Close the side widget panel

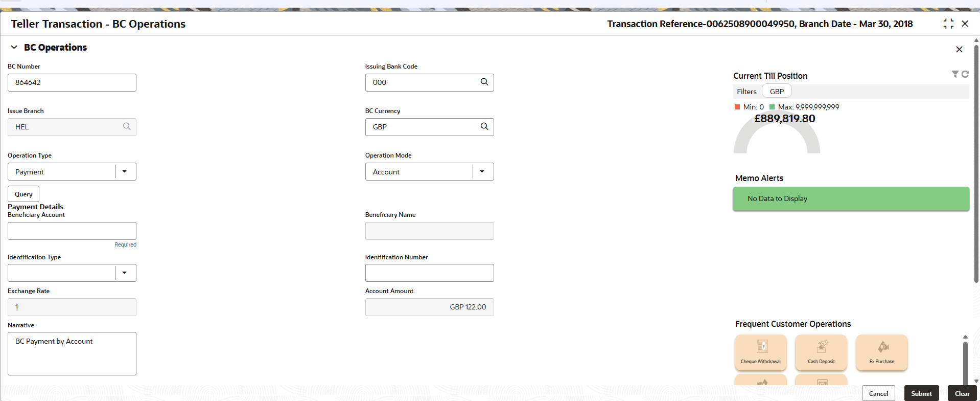(959, 49)
